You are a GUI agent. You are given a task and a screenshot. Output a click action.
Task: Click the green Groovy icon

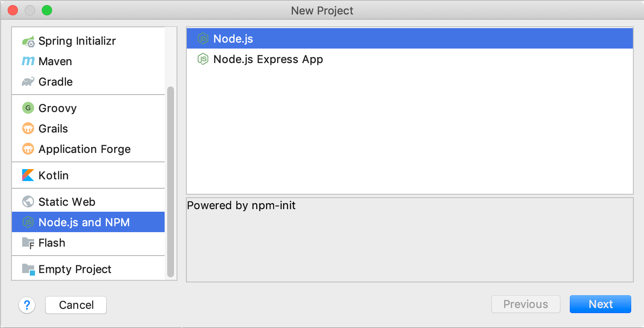coord(28,108)
